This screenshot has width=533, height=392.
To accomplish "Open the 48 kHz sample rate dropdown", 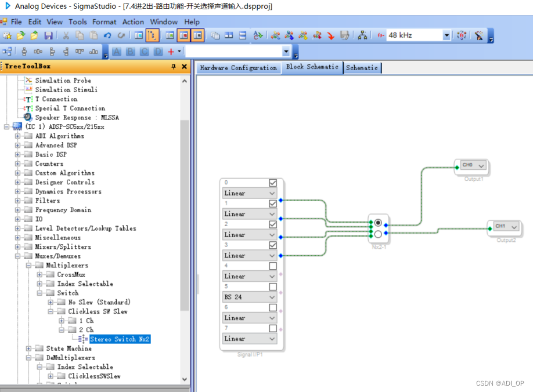I will pyautogui.click(x=446, y=35).
